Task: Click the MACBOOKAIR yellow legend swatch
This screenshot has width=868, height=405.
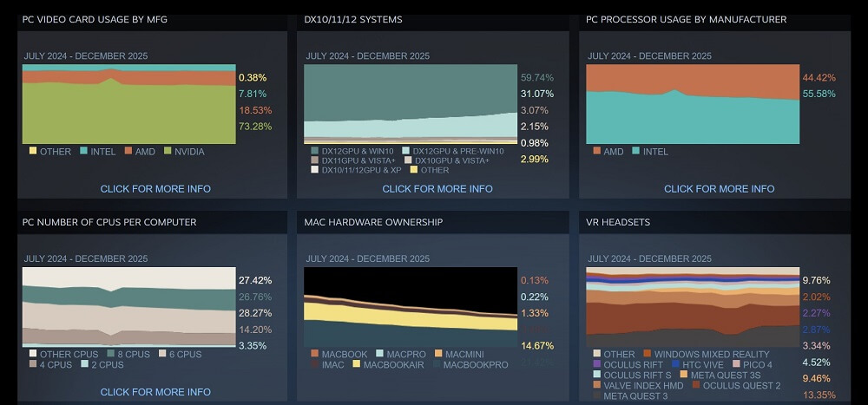Action: click(357, 366)
